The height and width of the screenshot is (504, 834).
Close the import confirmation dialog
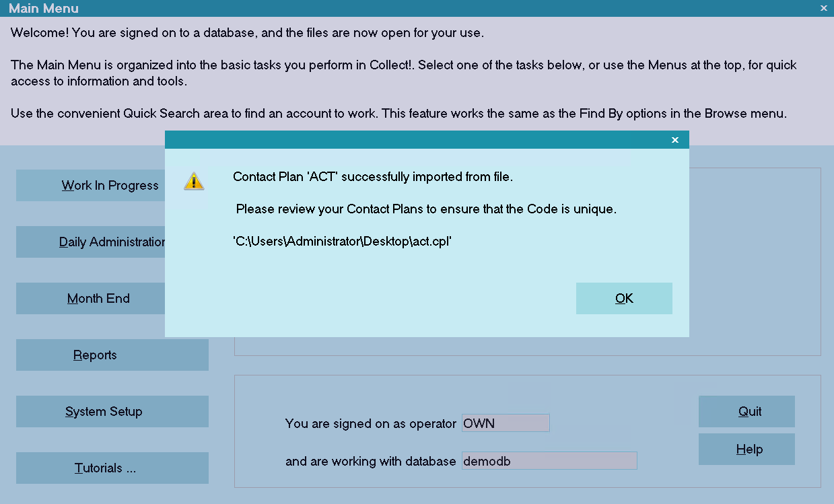pyautogui.click(x=675, y=140)
